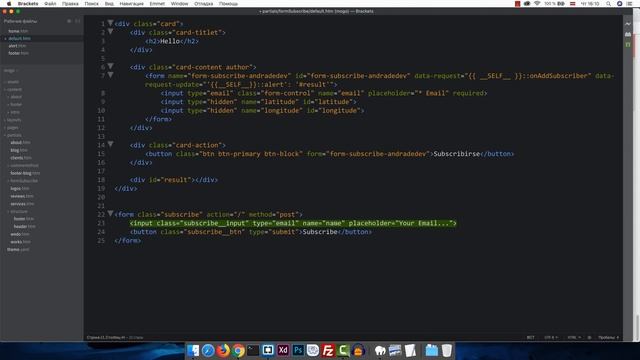Select default.htm in working files

19,38
